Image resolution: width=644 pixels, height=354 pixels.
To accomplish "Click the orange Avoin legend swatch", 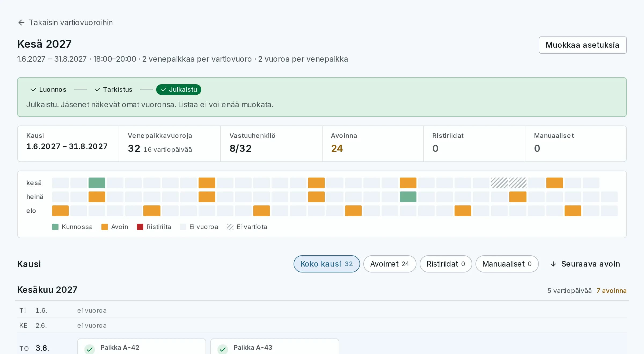I will point(105,227).
